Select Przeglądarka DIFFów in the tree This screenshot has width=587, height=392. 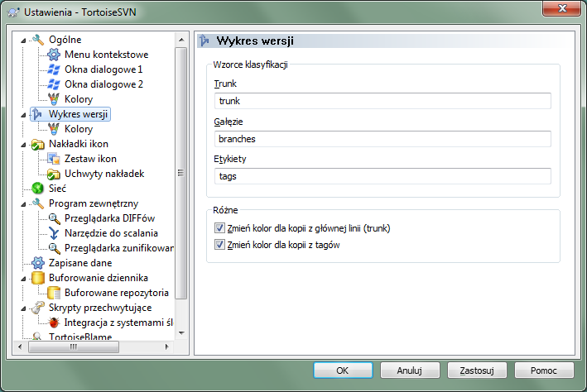coord(109,218)
